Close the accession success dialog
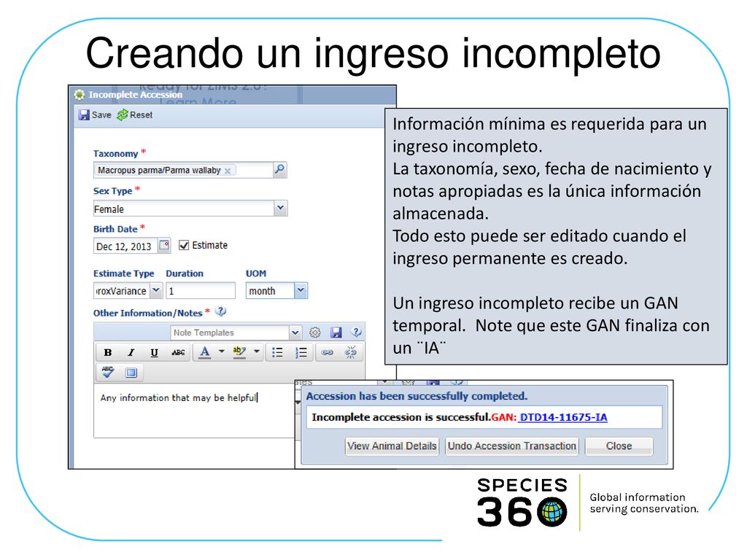This screenshot has width=747, height=560. (x=619, y=446)
